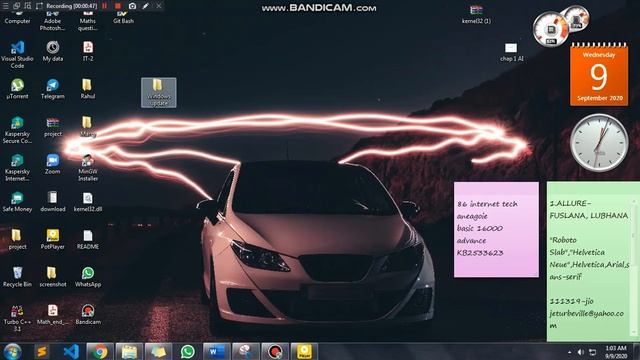Select the Windows update folder
Image resolution: width=640 pixels, height=360 pixels.
point(159,93)
